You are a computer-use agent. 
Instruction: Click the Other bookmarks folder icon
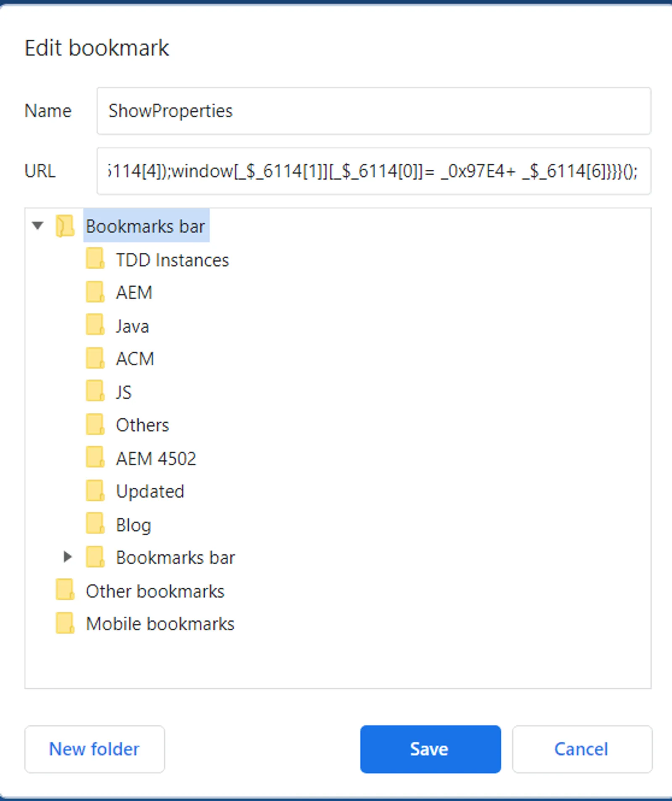65,590
